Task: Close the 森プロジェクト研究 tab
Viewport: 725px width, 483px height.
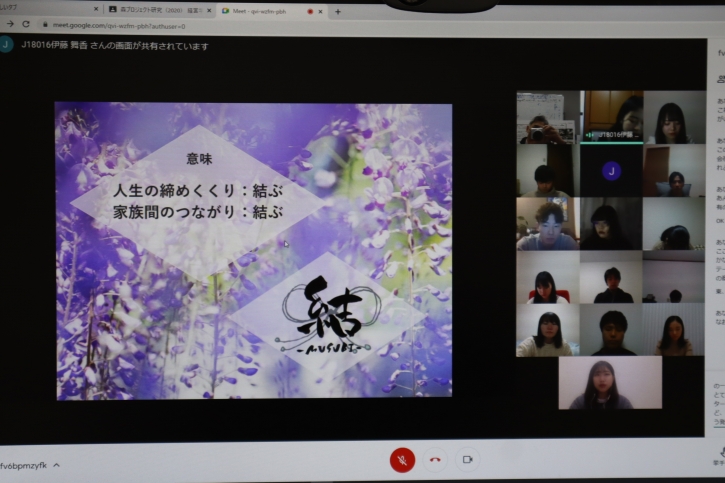Action: point(209,10)
